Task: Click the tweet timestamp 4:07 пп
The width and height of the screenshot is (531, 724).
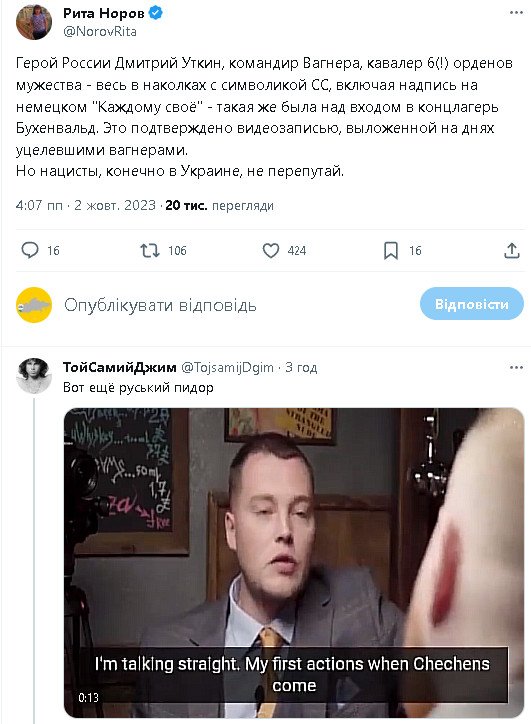Action: (39, 205)
